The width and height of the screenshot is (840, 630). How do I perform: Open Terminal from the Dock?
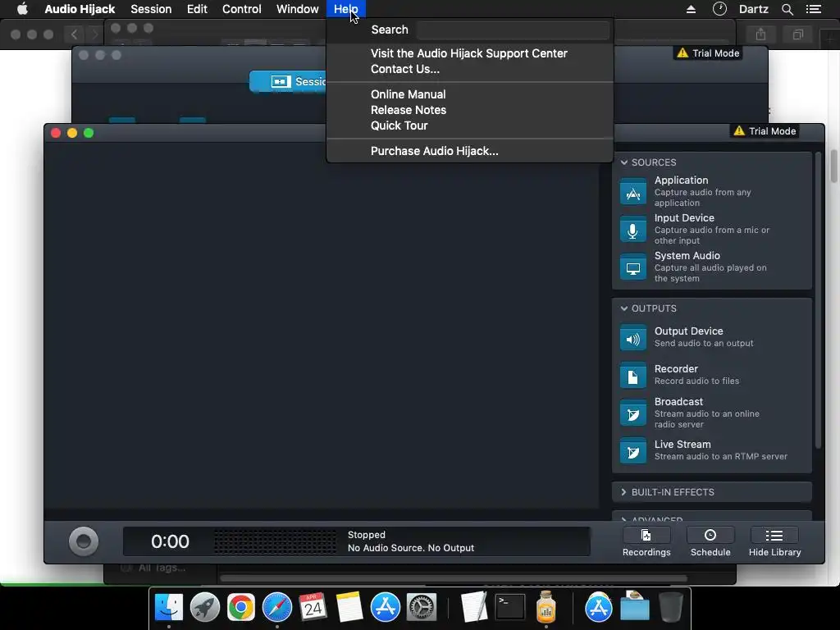click(510, 608)
